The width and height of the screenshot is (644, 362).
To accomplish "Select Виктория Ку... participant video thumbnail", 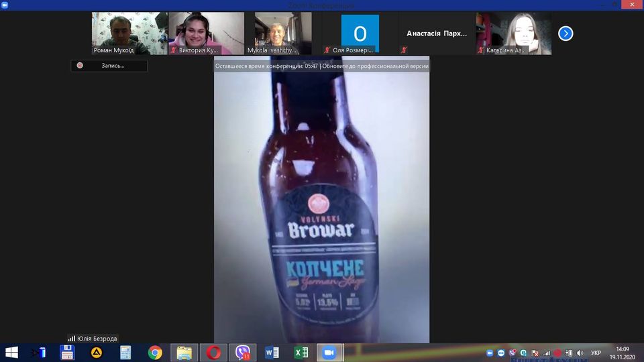I will point(206,34).
